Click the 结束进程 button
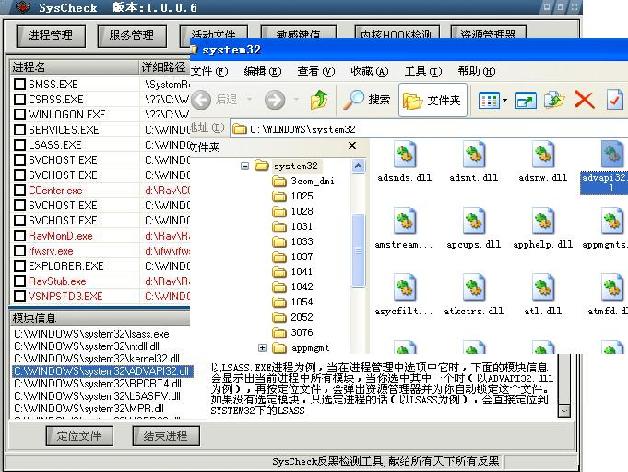Screen dimensions: 628x472 point(166,436)
